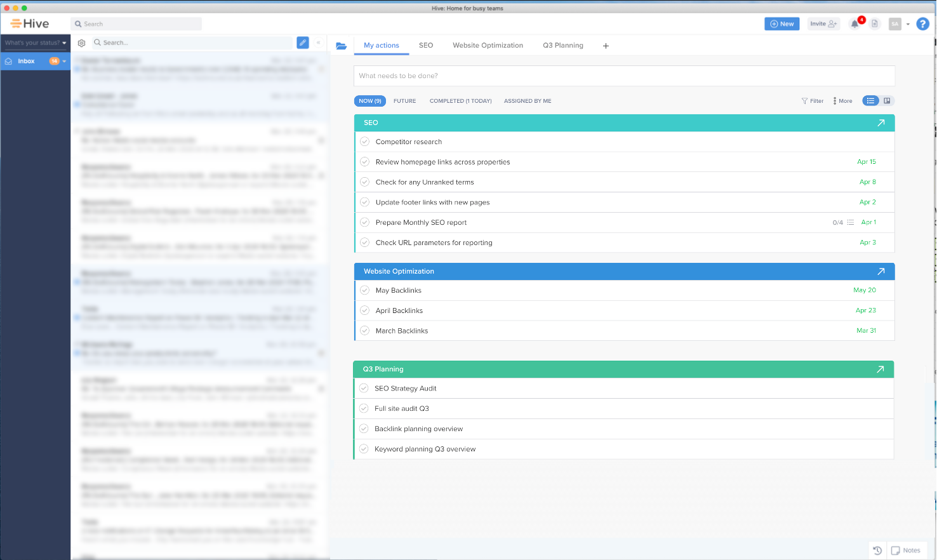The height and width of the screenshot is (560, 937).
Task: Click the New button
Action: pos(781,23)
